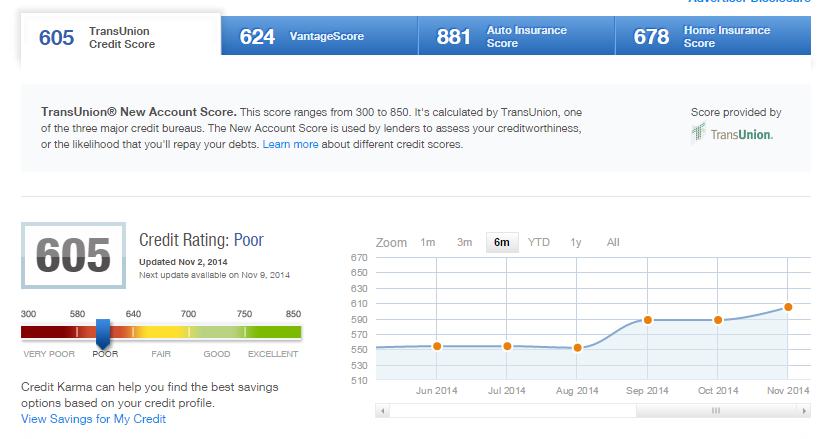Click the Credit Rating: Poor text
Viewport: 824px width, 439px height.
(201, 240)
